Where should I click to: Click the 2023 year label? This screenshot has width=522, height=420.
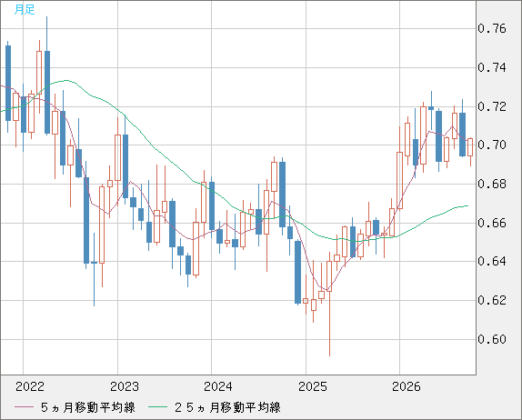pos(125,386)
